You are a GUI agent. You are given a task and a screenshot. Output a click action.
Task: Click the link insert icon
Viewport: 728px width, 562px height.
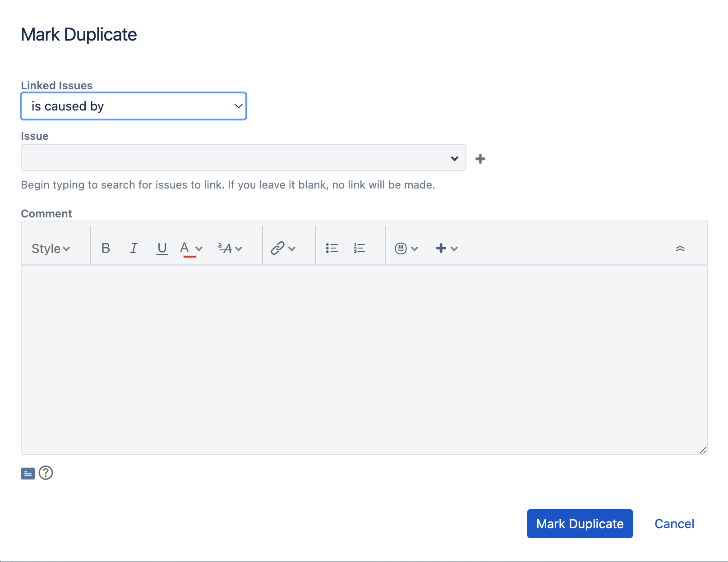(x=277, y=248)
